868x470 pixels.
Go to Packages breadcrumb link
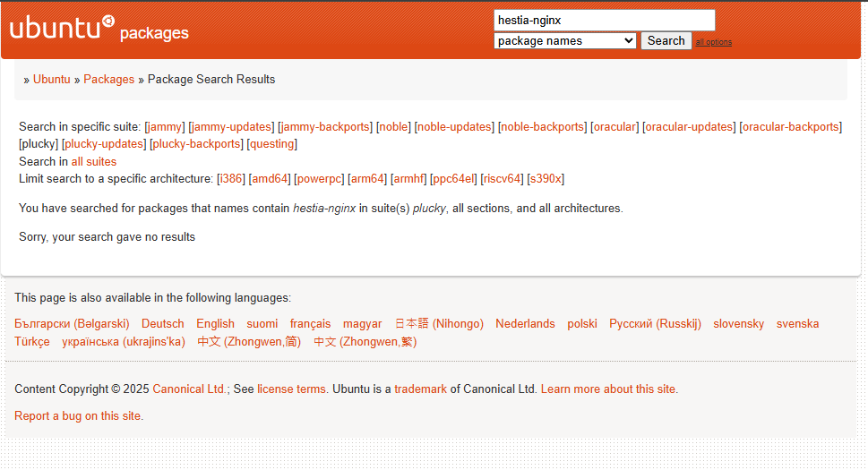coord(108,79)
